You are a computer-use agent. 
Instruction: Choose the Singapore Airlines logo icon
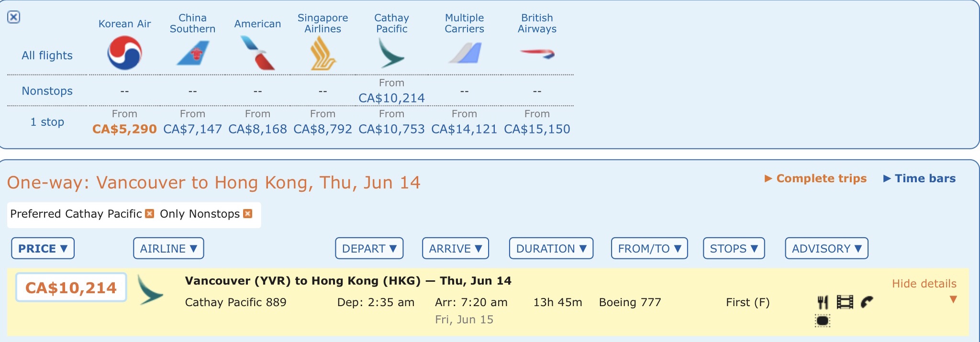(323, 53)
